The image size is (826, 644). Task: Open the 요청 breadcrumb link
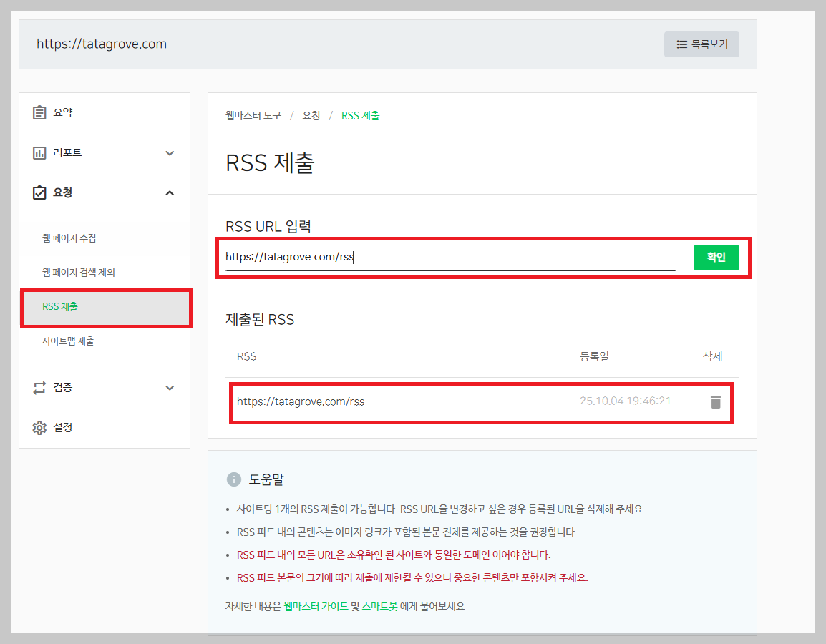[x=311, y=116]
